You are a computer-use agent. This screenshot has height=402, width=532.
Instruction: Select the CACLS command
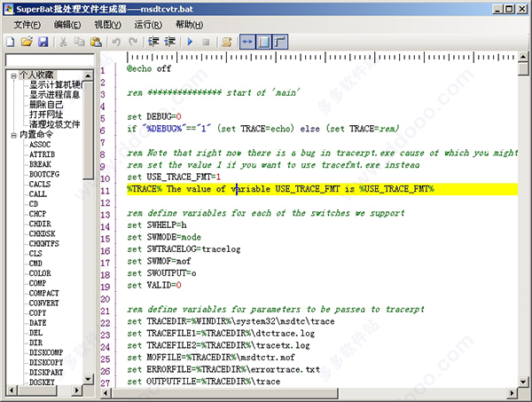40,184
